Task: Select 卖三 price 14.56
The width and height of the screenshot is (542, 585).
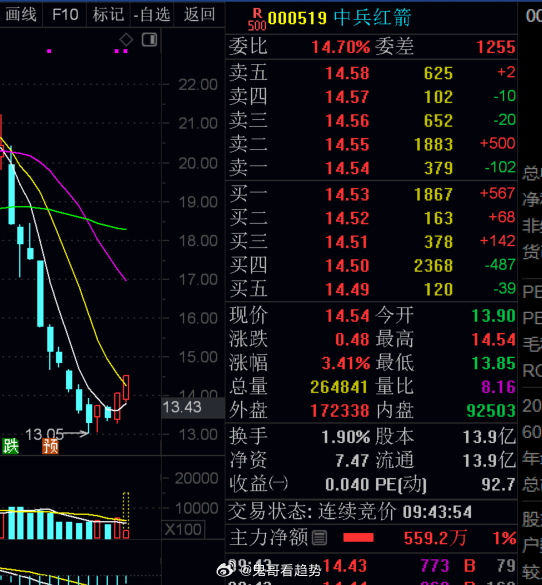Action: point(347,121)
